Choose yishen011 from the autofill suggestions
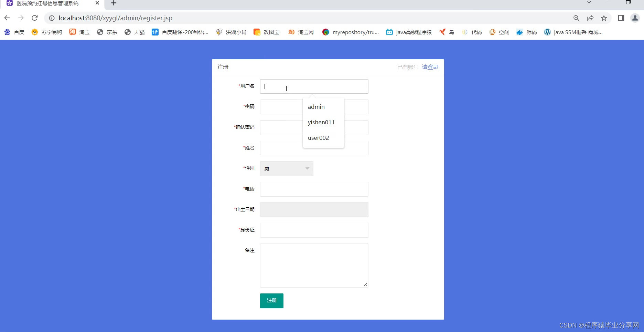The height and width of the screenshot is (332, 644). 323,122
